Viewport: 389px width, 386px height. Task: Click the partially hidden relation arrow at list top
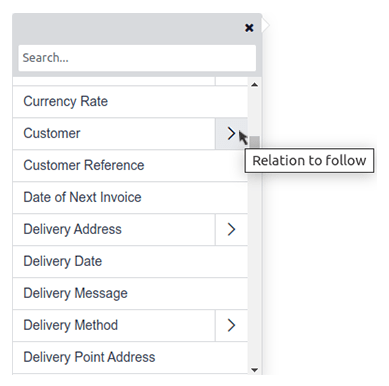click(231, 81)
